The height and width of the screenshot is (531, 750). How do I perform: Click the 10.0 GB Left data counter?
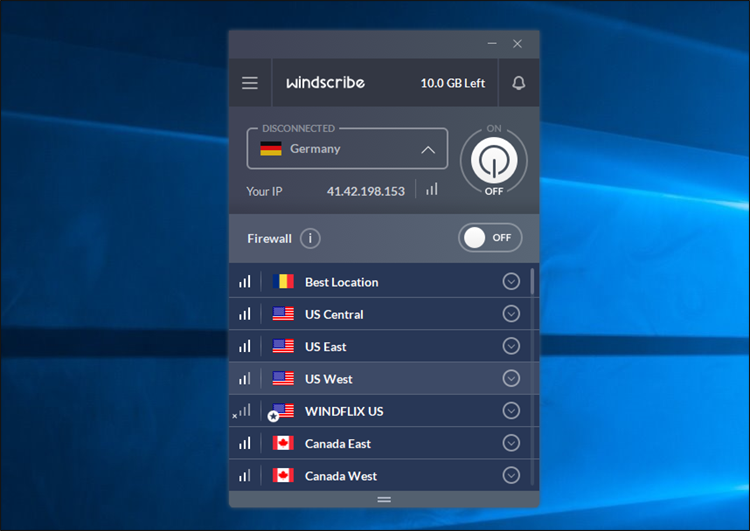tap(452, 83)
